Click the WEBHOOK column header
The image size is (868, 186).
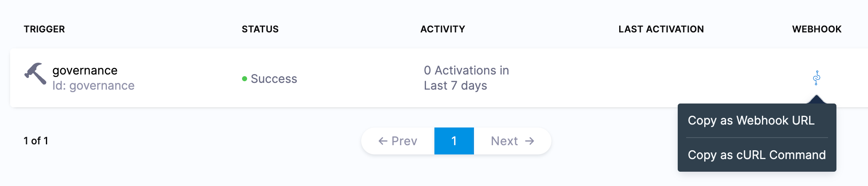coord(817,29)
